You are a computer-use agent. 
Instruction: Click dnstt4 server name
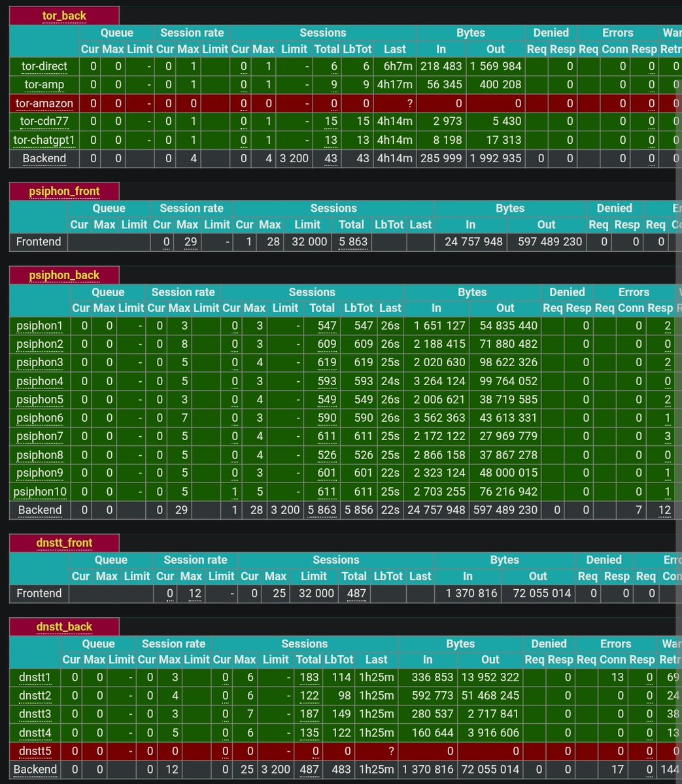click(35, 732)
